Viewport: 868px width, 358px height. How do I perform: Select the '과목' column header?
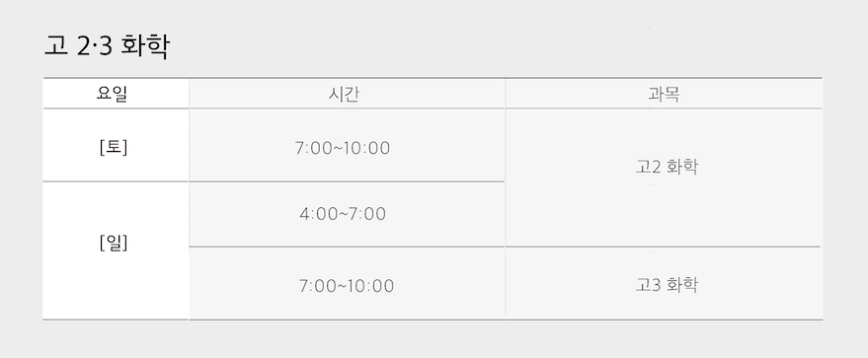click(664, 94)
